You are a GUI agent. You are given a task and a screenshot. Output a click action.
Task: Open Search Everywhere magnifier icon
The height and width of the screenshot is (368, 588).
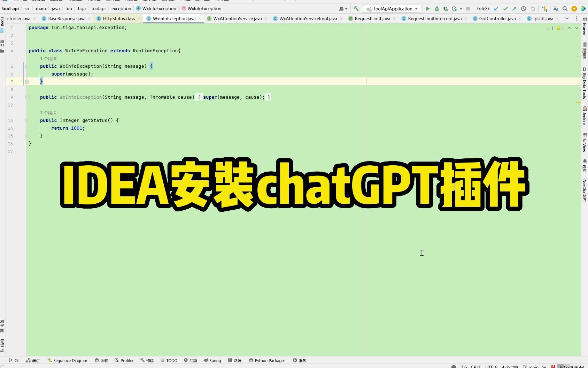coord(565,9)
